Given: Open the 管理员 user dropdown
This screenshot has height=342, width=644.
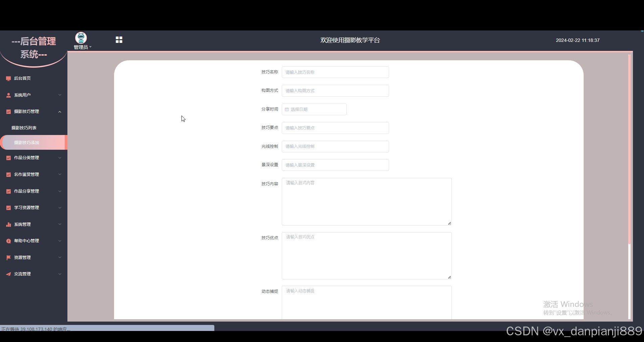Looking at the screenshot, I should (83, 47).
